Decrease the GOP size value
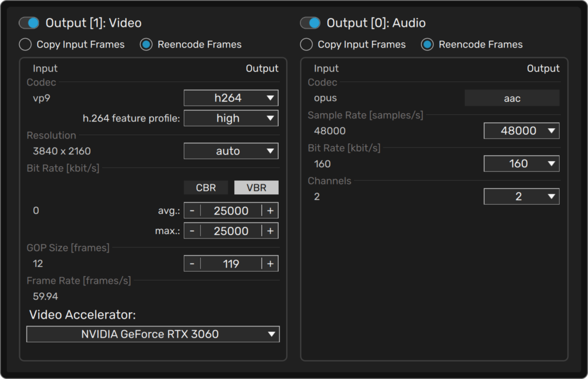 tap(191, 263)
